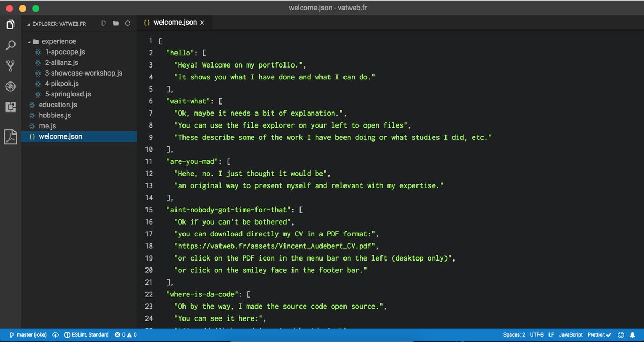Open 3-showcase-workshop.js file

click(83, 73)
